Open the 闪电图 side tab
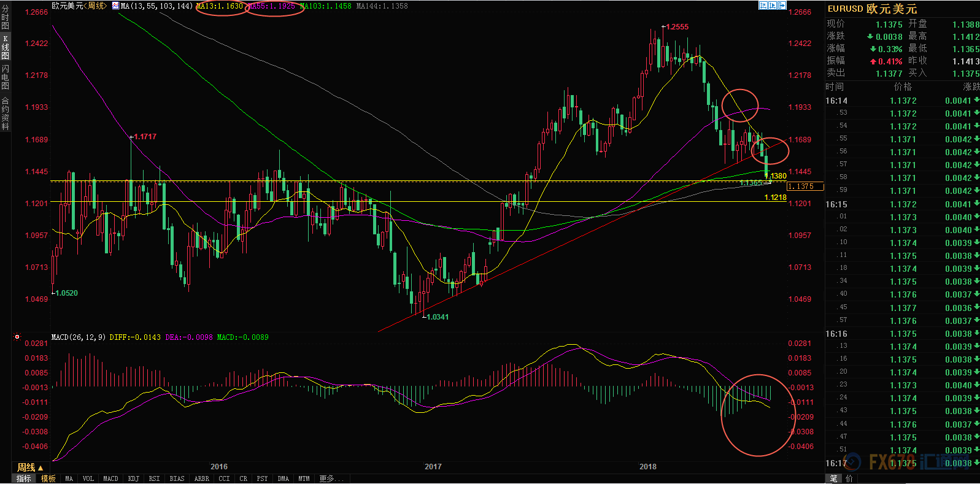980x484 pixels. point(6,77)
